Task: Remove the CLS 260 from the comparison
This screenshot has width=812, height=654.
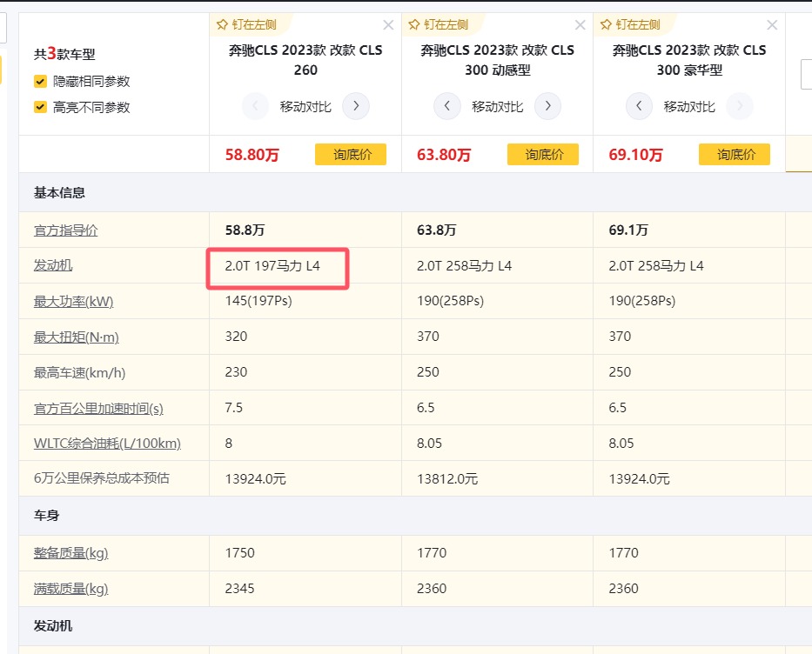Action: click(x=388, y=25)
